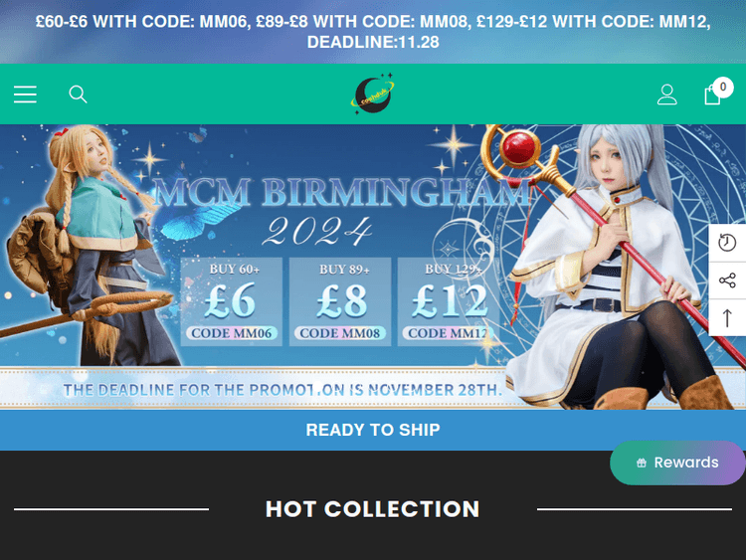746x560 pixels.
Task: Open the recently viewed clock icon
Action: (x=727, y=243)
